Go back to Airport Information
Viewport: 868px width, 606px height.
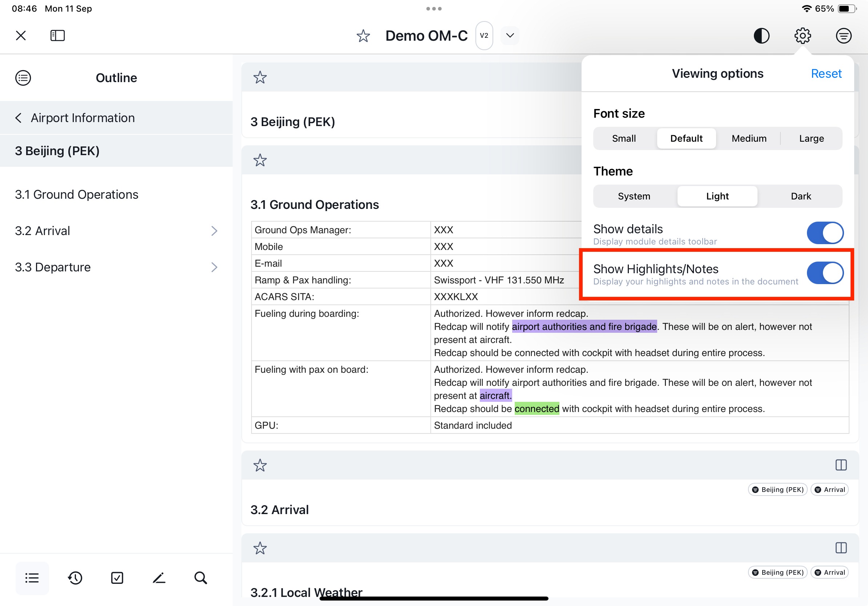76,118
